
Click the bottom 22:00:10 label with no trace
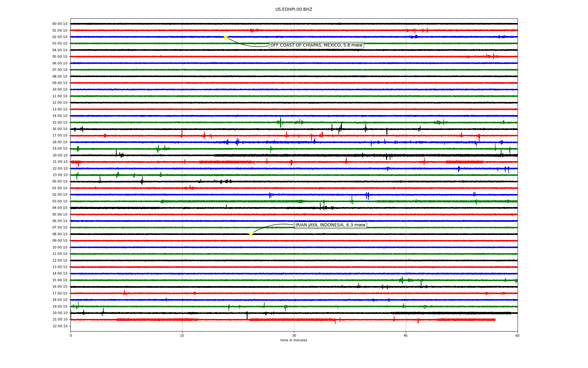[x=60, y=326]
